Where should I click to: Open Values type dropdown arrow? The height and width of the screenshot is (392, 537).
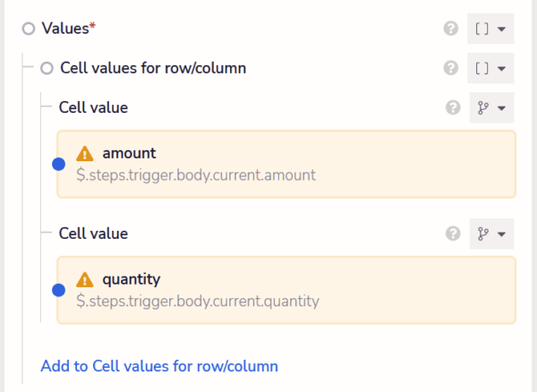click(502, 30)
